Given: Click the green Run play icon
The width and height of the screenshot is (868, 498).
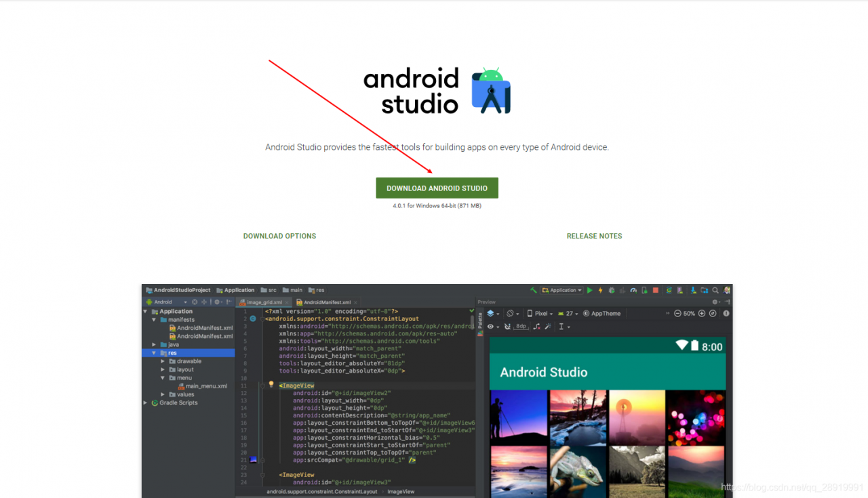Looking at the screenshot, I should point(590,290).
